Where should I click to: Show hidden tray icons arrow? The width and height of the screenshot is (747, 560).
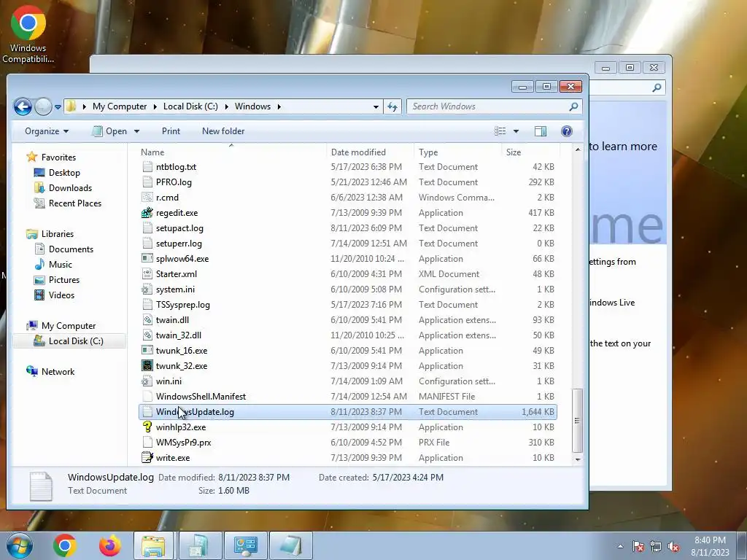click(620, 546)
